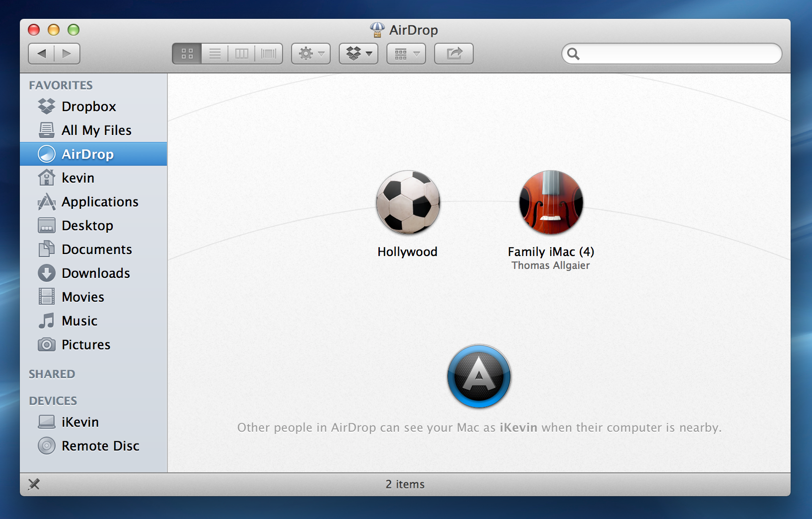The width and height of the screenshot is (812, 519).
Task: Open the Pictures folder in sidebar
Action: coord(93,344)
